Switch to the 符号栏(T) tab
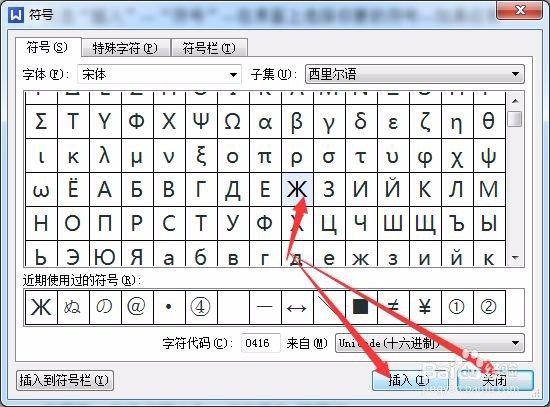The width and height of the screenshot is (550, 407). pyautogui.click(x=209, y=48)
